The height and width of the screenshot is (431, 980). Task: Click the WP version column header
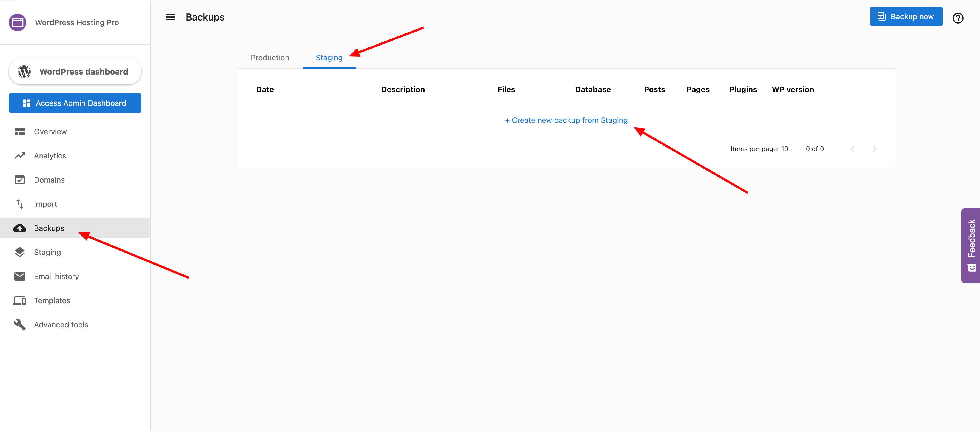click(x=793, y=89)
